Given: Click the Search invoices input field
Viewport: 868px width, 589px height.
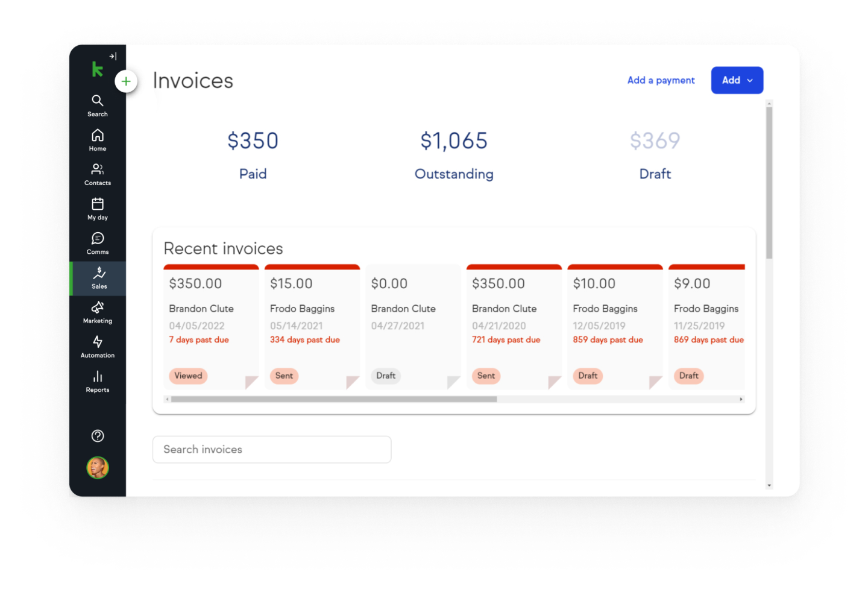Looking at the screenshot, I should tap(272, 449).
